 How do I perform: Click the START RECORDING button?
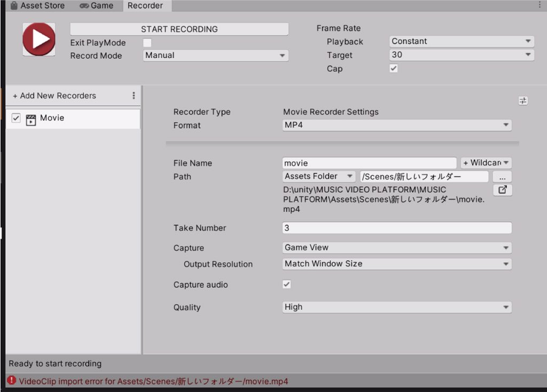point(179,29)
